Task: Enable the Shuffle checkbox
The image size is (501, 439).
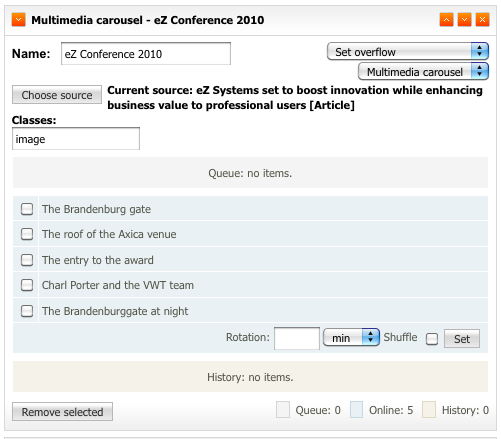Action: click(x=432, y=339)
